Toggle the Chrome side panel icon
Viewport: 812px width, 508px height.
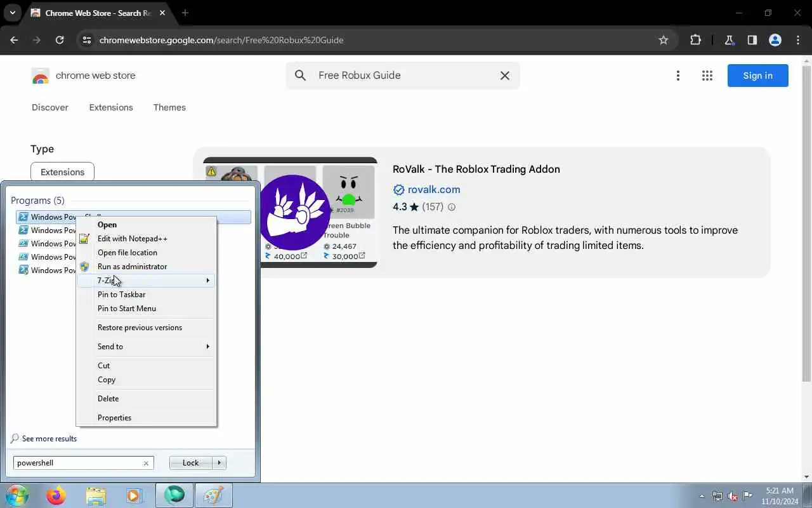(752, 40)
